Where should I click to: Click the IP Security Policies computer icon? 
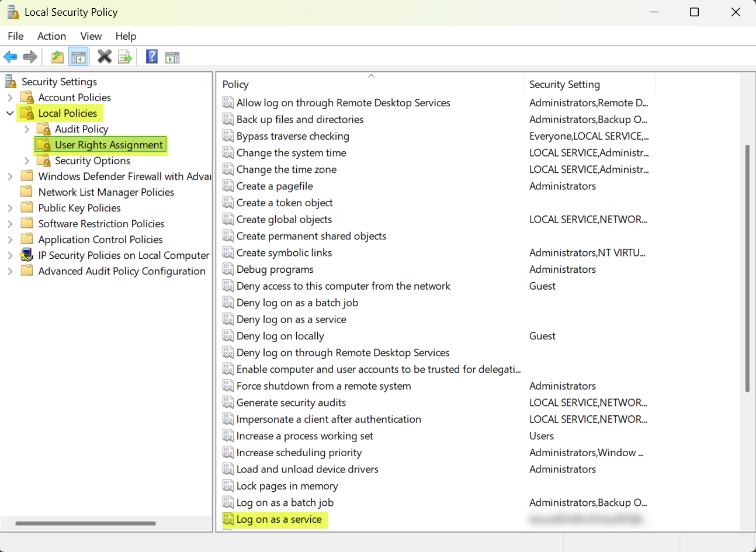pos(27,255)
